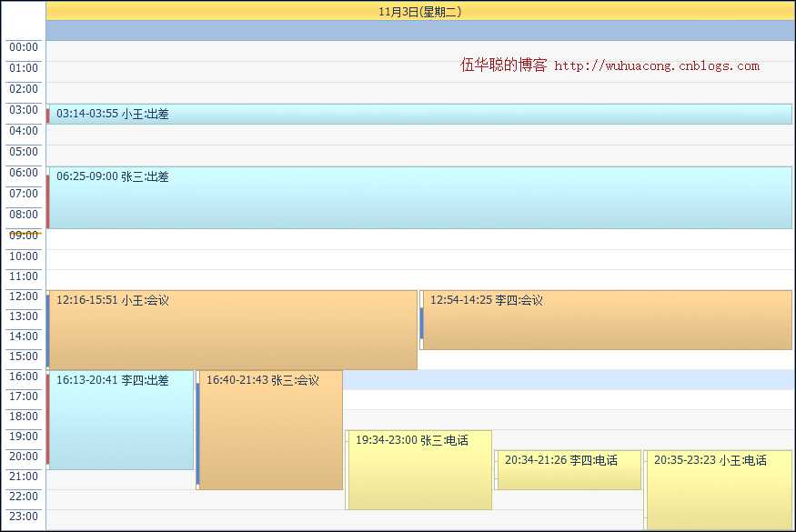Click the 14:00 time label

(x=24, y=336)
